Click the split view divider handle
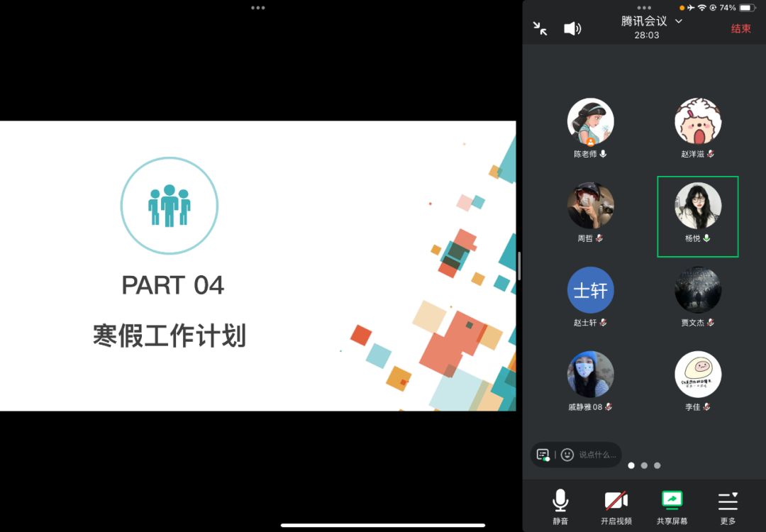 coord(519,266)
